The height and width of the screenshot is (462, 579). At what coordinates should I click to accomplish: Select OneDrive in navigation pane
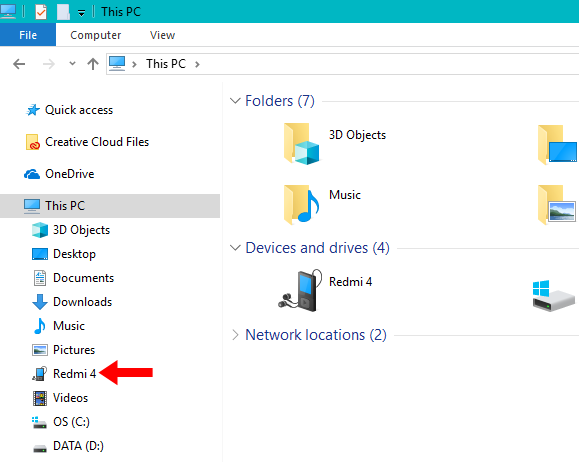(59, 174)
